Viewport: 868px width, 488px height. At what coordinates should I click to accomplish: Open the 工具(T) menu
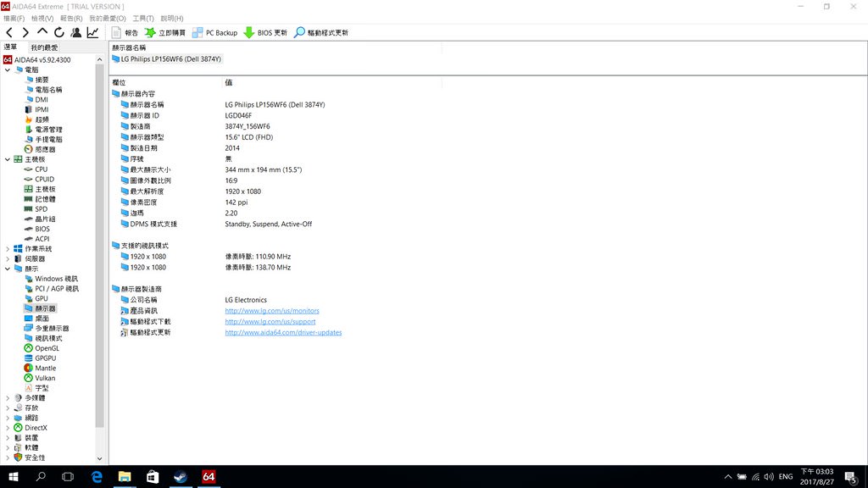pyautogui.click(x=142, y=19)
